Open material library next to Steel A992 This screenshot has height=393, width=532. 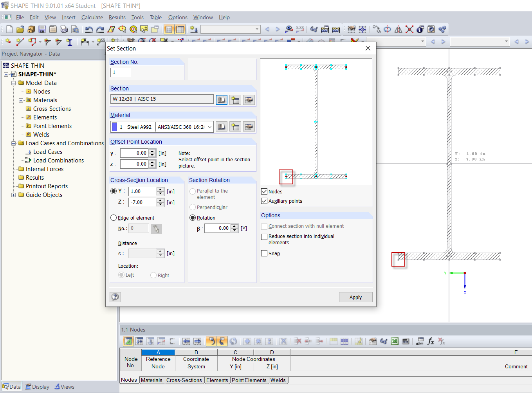click(x=222, y=126)
